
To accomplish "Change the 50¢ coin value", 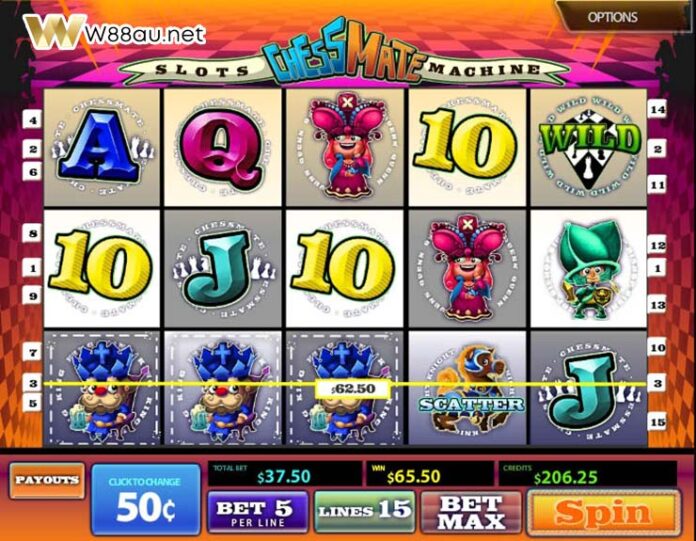I will [x=146, y=499].
